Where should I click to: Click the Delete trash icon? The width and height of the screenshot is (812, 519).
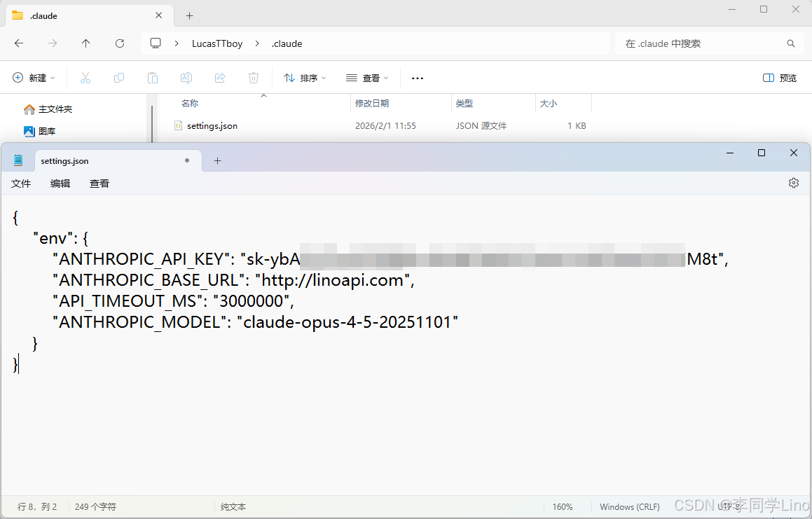coord(253,78)
